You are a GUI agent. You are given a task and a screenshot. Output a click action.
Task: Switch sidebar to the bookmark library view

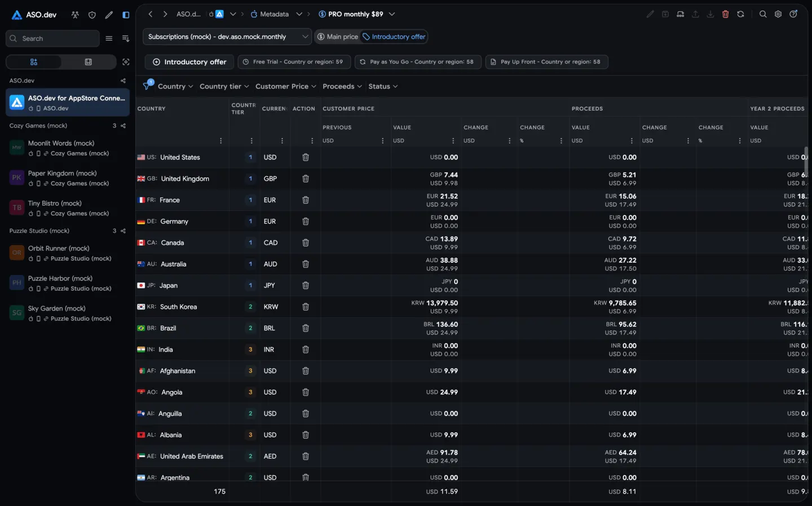click(x=89, y=62)
